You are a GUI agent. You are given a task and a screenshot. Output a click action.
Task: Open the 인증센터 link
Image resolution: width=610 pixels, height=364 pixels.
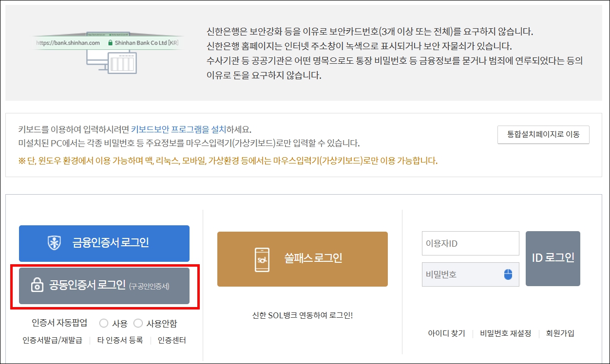pyautogui.click(x=172, y=340)
